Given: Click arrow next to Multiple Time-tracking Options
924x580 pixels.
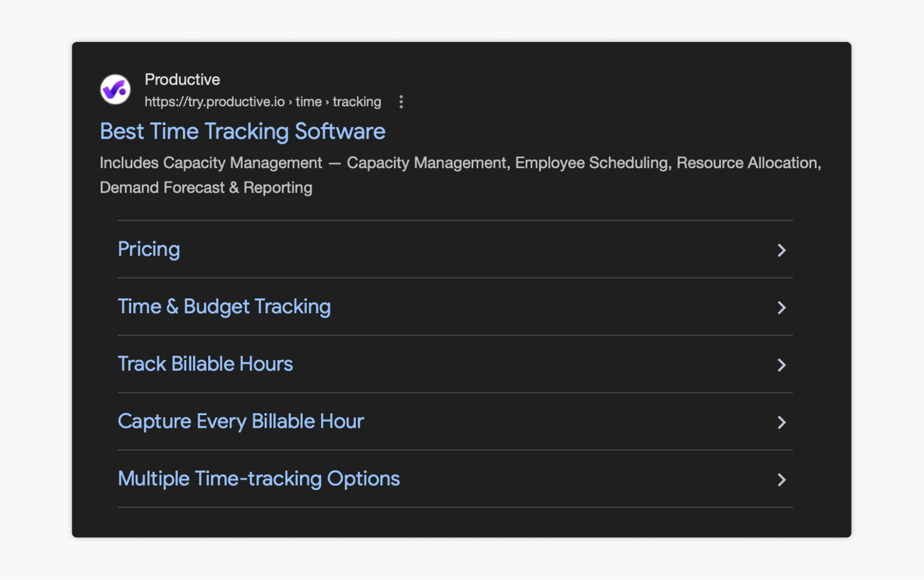Looking at the screenshot, I should pos(781,480).
